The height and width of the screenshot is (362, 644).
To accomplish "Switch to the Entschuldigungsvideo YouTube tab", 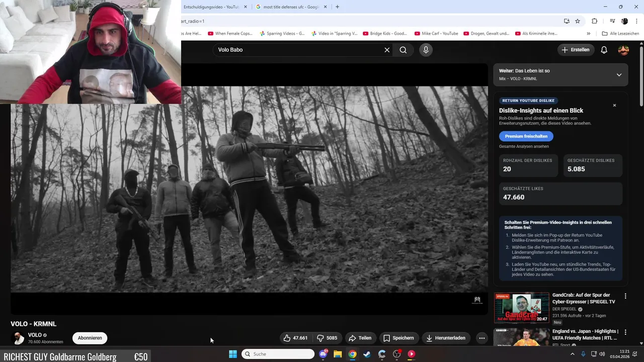I will [212, 7].
